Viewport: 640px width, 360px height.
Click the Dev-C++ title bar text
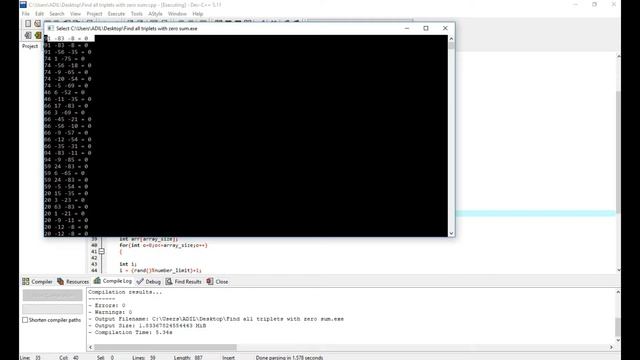[125, 5]
